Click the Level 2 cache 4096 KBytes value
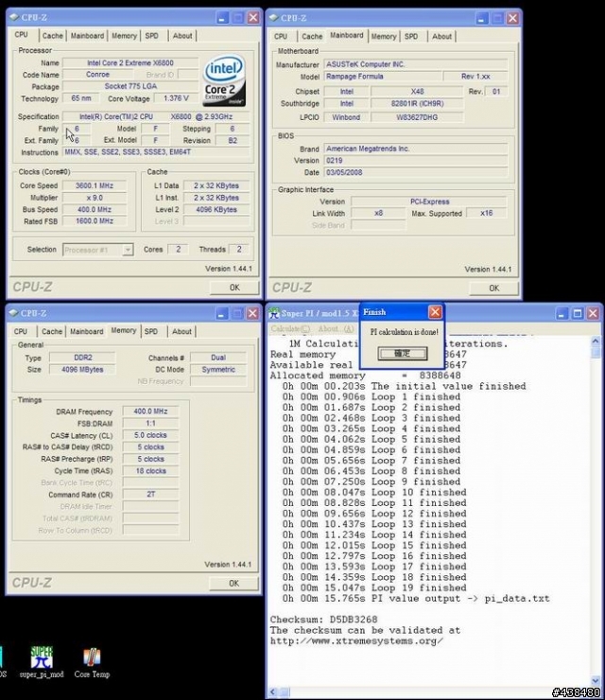 (216, 209)
